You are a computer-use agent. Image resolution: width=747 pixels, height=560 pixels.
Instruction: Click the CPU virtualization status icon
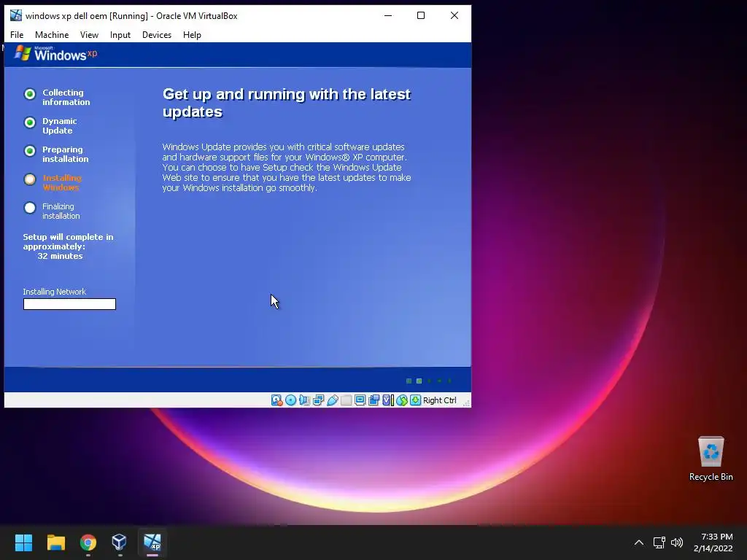pos(388,400)
